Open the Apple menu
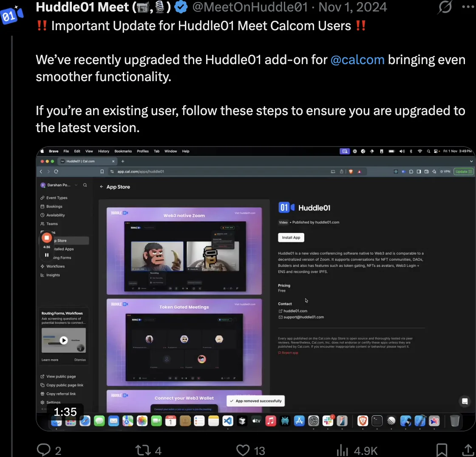 [x=42, y=151]
